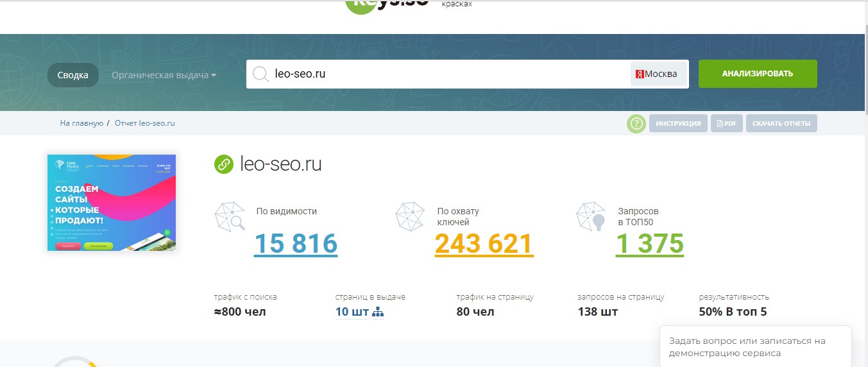Viewport: 868px width, 367px height.
Task: Open the 10 шт pages link
Action: tap(352, 312)
